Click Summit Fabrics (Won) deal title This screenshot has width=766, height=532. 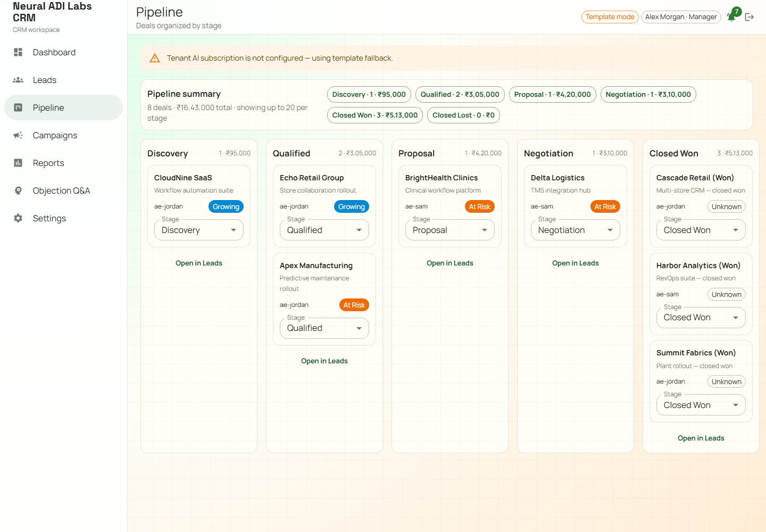696,353
